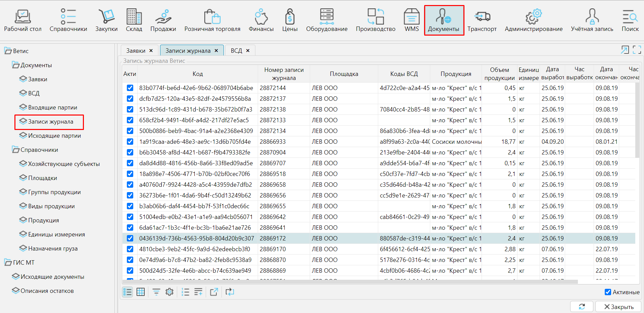The height and width of the screenshot is (313, 644).
Task: Click the refresh button beside Закрыть
Action: (x=582, y=307)
